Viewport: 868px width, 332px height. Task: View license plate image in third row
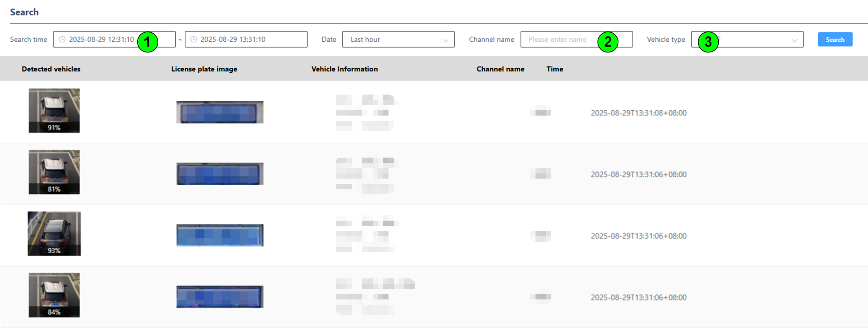tap(220, 235)
